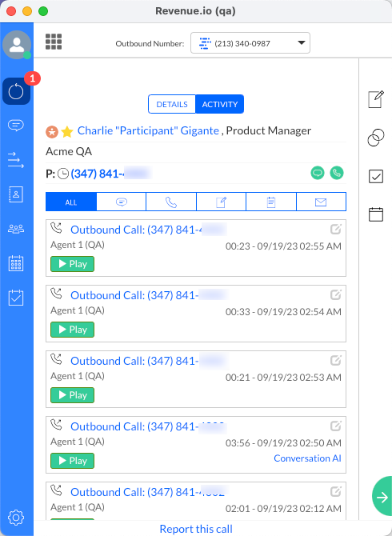Filter activity by calls phone tab
Image resolution: width=392 pixels, height=536 pixels.
pos(171,202)
